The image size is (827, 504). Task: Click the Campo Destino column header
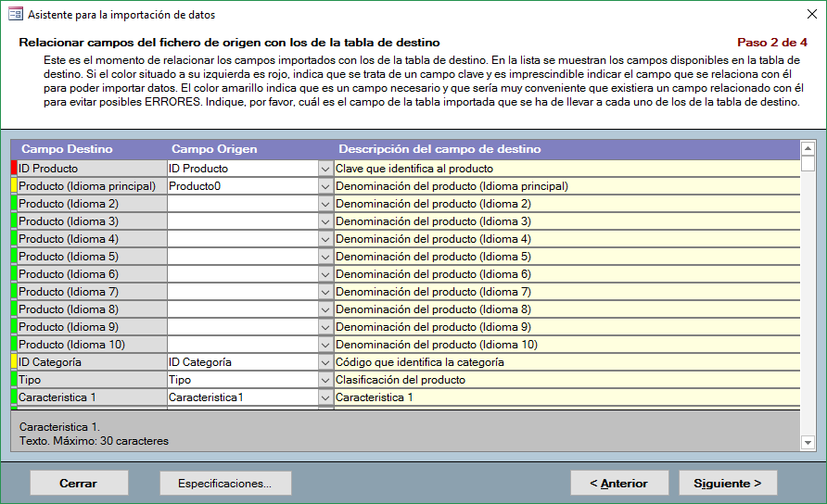point(67,149)
